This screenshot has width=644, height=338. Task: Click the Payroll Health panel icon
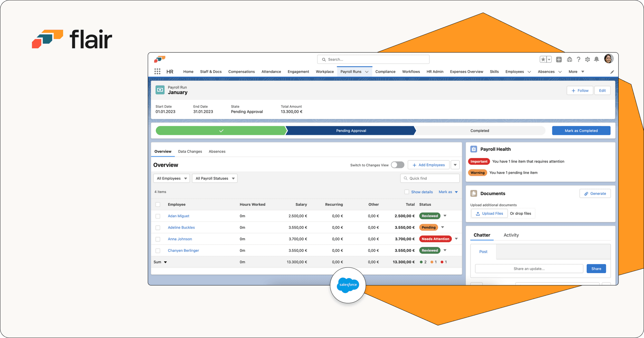[474, 149]
